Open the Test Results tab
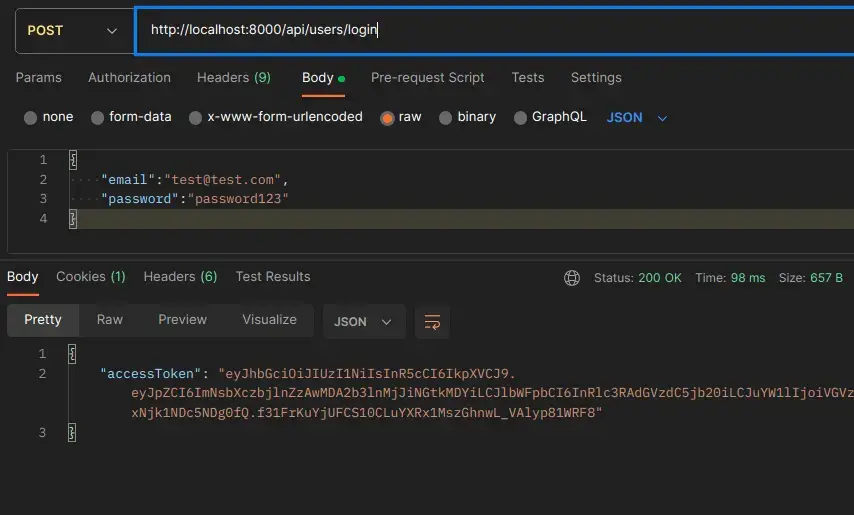Viewport: 854px width, 515px height. (x=272, y=277)
